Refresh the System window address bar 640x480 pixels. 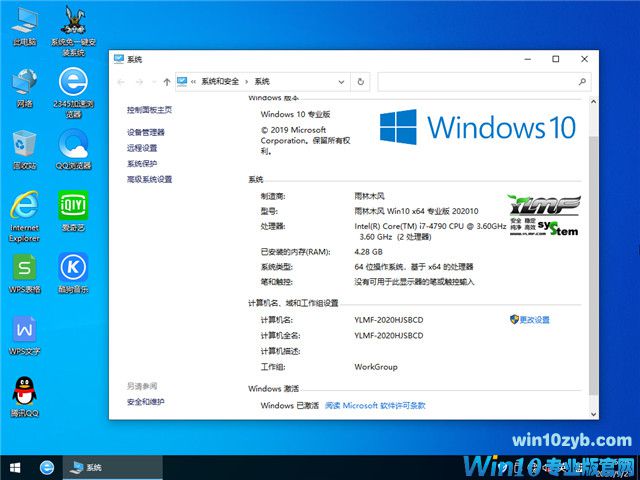click(360, 82)
